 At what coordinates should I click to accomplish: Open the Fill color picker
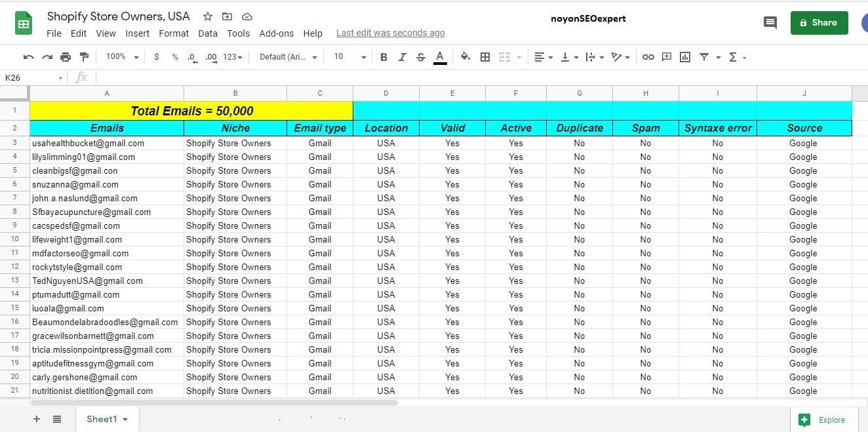[x=465, y=57]
